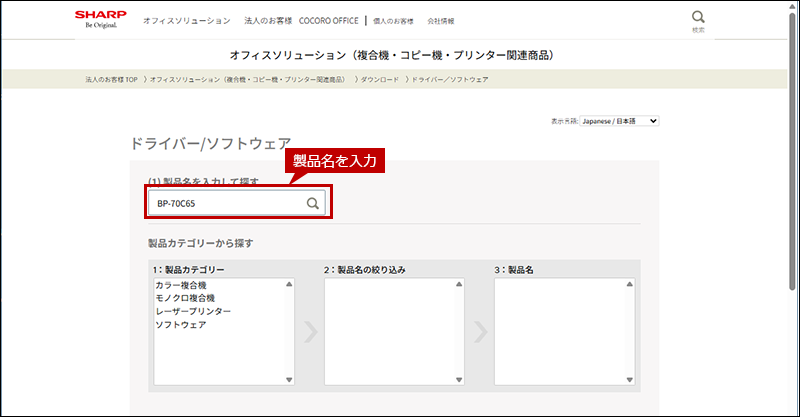This screenshot has height=417, width=800.
Task: Open 法人のお客様 COCORO OFFICE menu
Action: (x=301, y=20)
